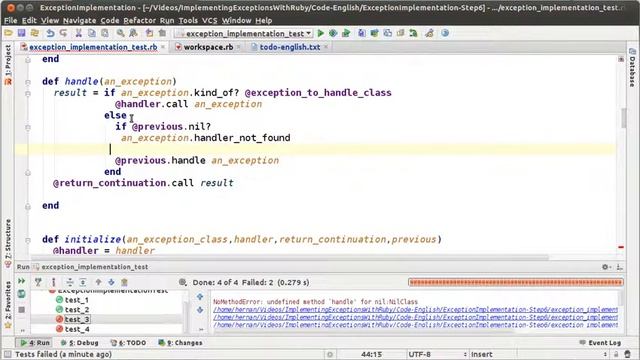640x360 pixels.
Task: Click the Paste icon in toolbar
Action: (105, 33)
